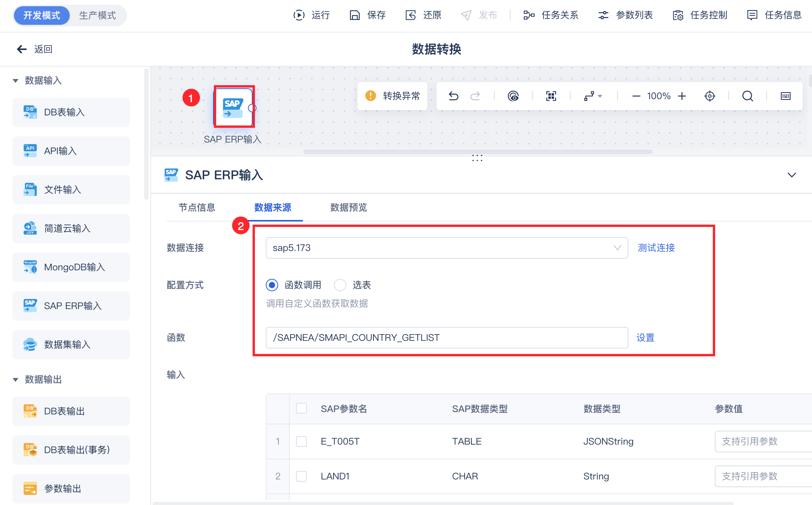812x505 pixels.
Task: Open the 数据连接 sap5.173 dropdown
Action: (x=446, y=248)
